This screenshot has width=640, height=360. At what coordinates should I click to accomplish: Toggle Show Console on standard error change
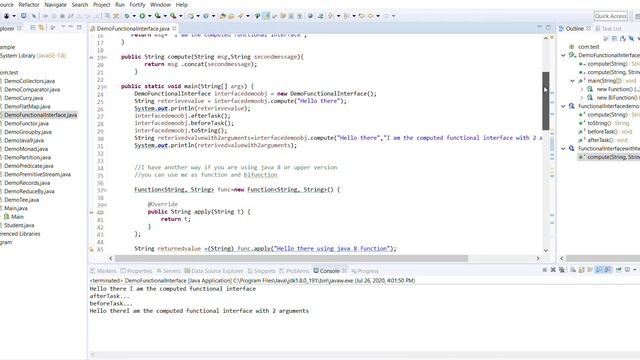[607, 270]
